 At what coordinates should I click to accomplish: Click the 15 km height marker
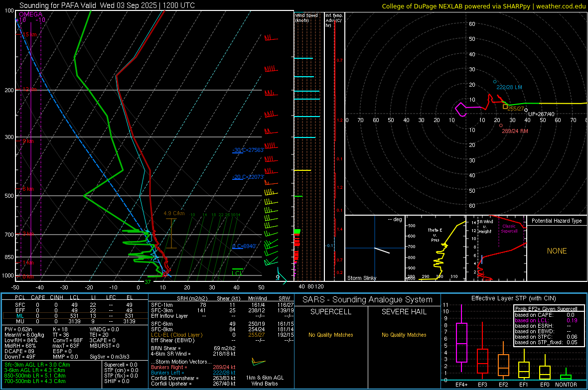click(29, 34)
